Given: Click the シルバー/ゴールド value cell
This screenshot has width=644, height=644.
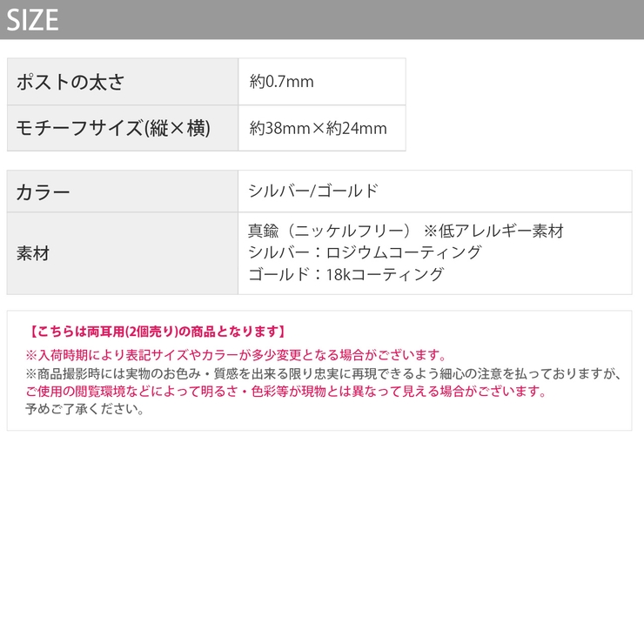Looking at the screenshot, I should (x=435, y=191).
